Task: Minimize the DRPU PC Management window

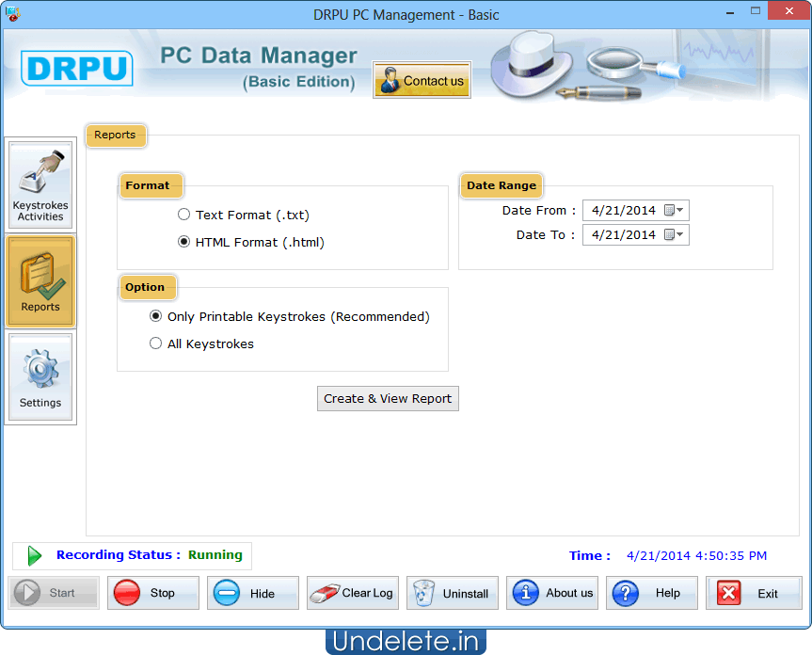Action: 730,11
